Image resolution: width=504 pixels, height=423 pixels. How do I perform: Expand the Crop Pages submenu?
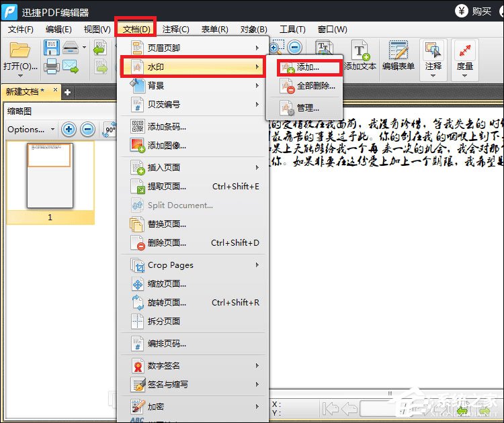pyautogui.click(x=194, y=265)
